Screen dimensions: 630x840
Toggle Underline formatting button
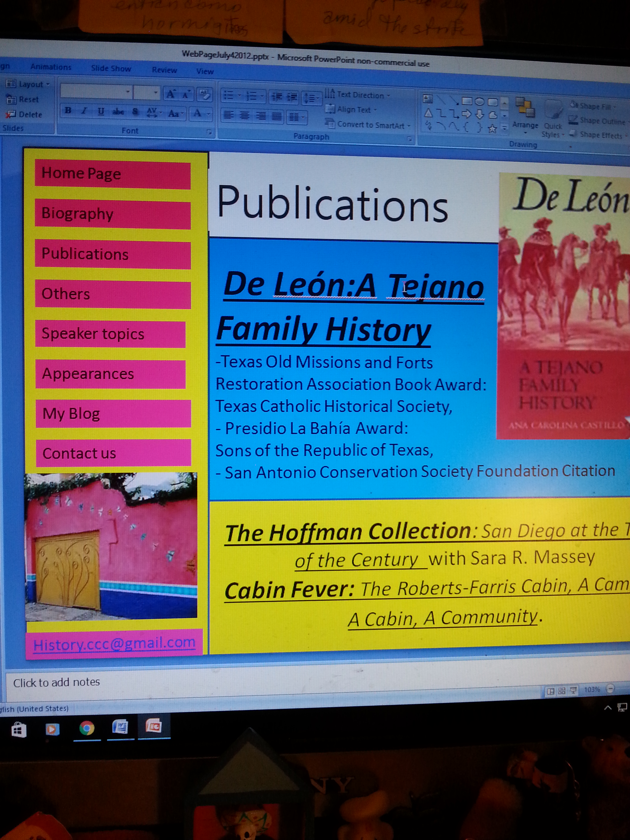coord(101,111)
